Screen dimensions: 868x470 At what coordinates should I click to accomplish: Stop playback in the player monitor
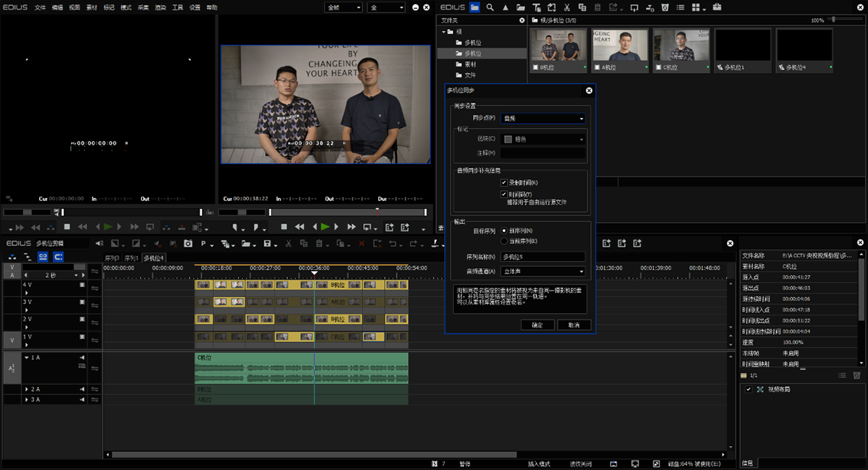[67, 226]
